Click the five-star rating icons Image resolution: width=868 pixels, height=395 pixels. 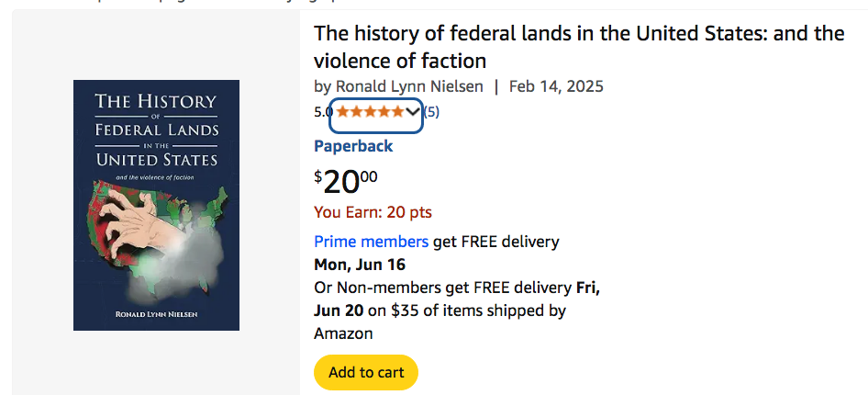[369, 112]
